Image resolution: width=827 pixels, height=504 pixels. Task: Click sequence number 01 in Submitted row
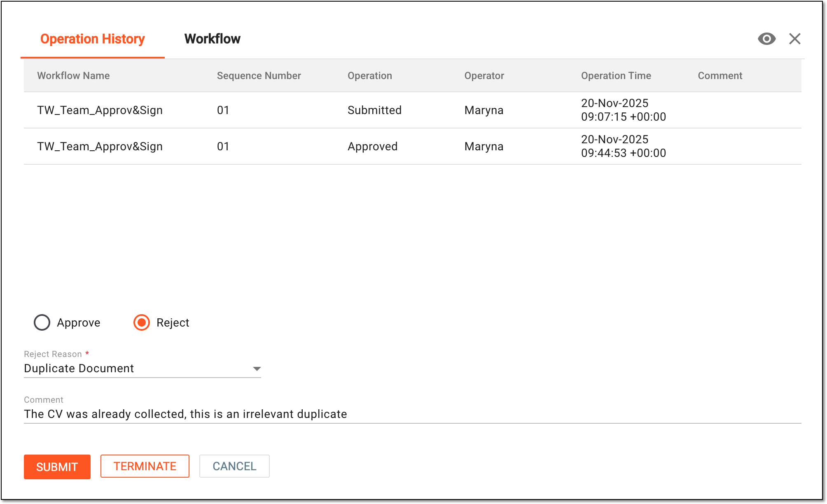coord(223,110)
